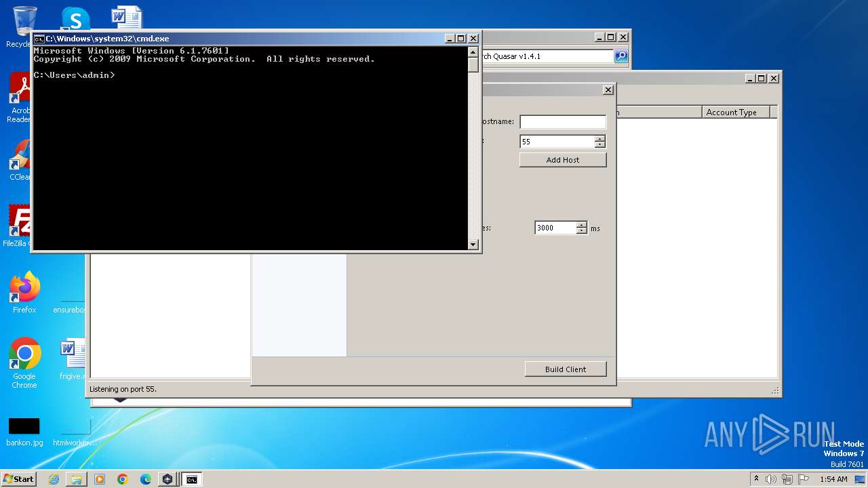Maximize the cmd.exe window

tap(461, 39)
